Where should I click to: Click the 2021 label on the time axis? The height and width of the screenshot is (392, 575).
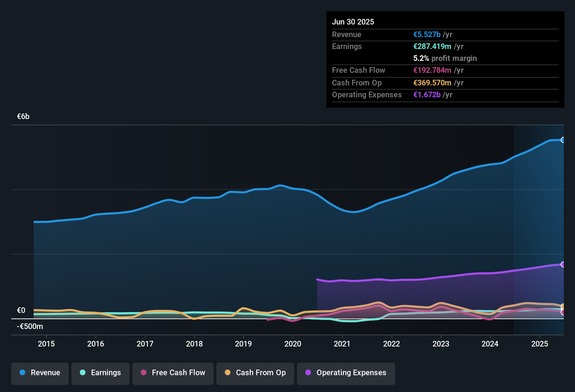click(342, 344)
